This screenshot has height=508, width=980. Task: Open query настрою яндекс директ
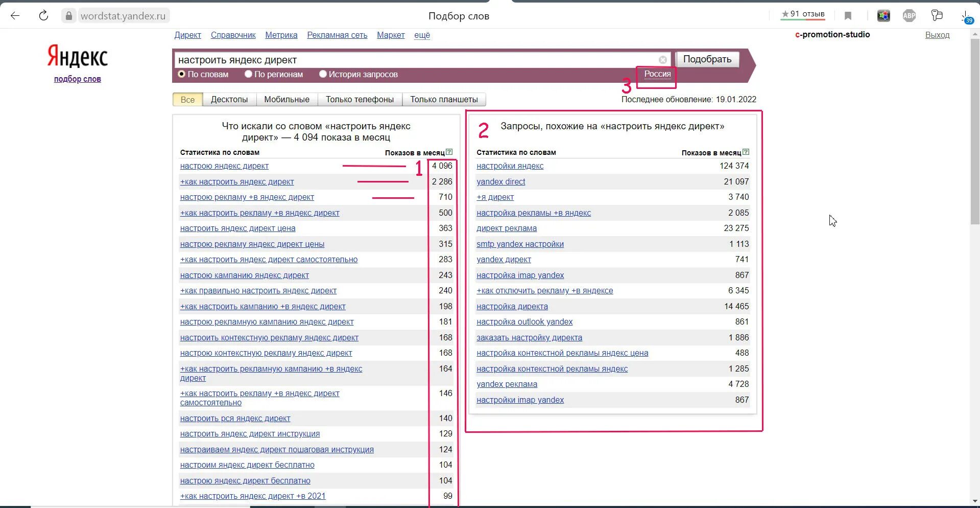[224, 166]
